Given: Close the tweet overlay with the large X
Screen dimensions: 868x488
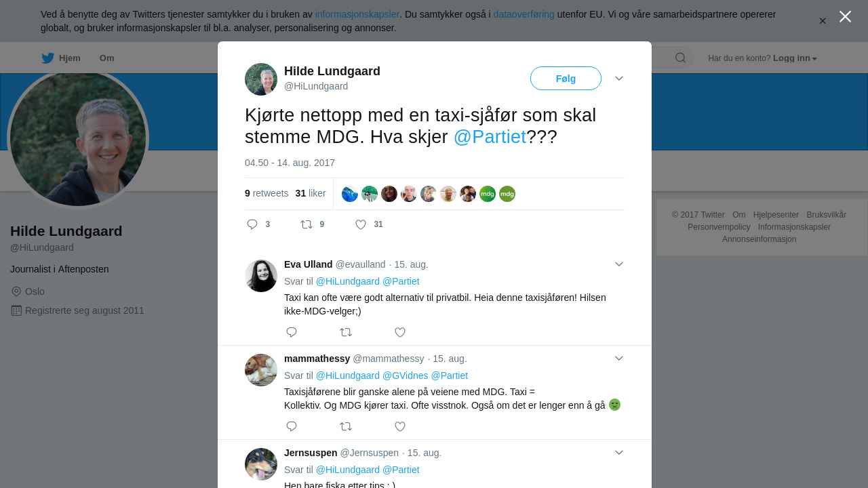Looking at the screenshot, I should (845, 16).
